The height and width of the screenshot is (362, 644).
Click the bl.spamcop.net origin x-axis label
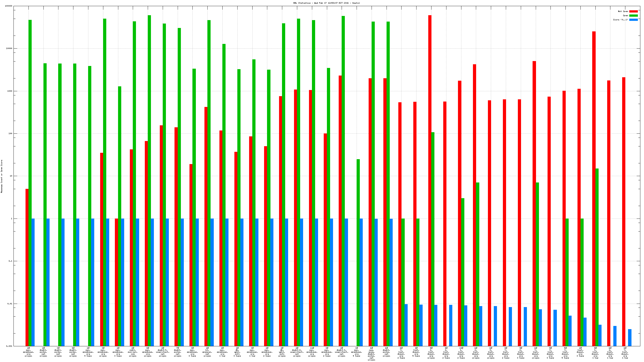(x=207, y=352)
